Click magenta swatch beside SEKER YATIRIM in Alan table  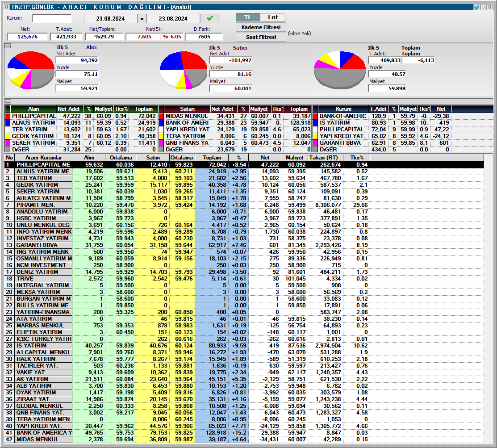click(x=8, y=142)
